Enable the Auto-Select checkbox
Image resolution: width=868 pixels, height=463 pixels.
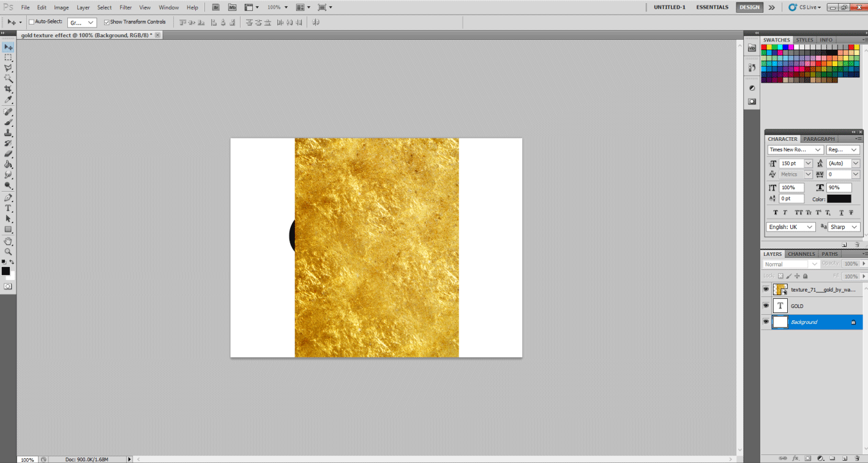[31, 21]
